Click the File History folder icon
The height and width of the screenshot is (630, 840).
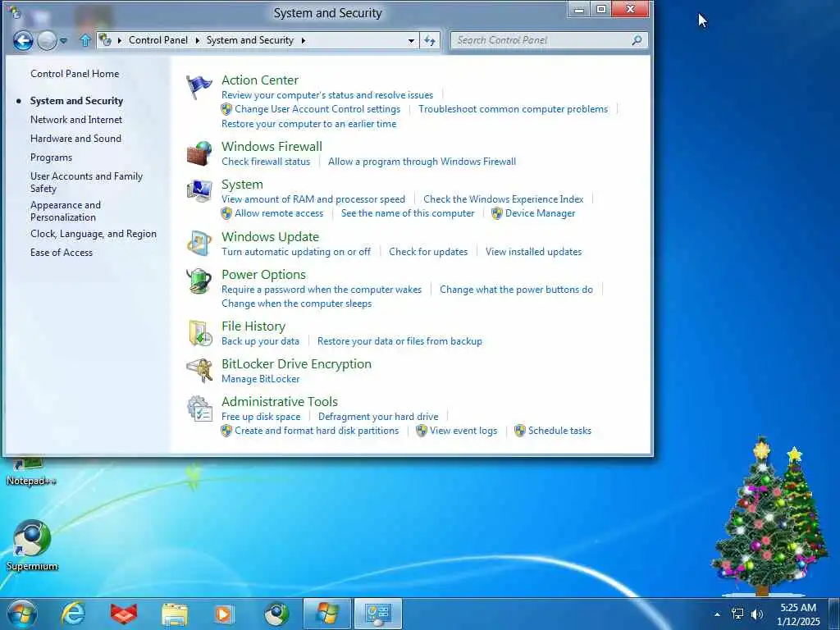click(x=199, y=333)
